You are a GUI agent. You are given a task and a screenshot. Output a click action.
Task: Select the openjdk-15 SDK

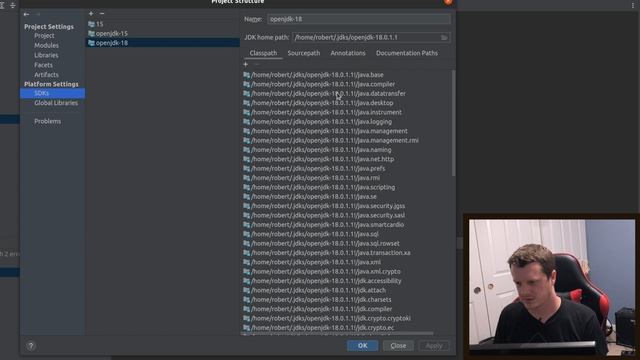(x=163, y=33)
